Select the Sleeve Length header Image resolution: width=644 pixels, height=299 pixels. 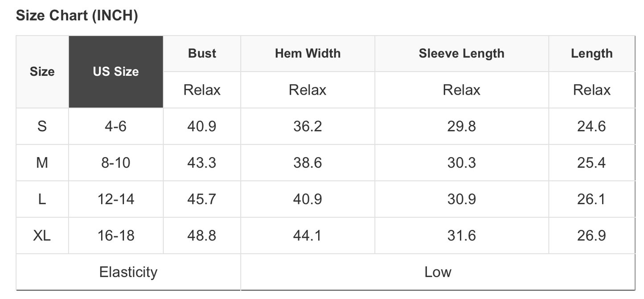pyautogui.click(x=461, y=54)
